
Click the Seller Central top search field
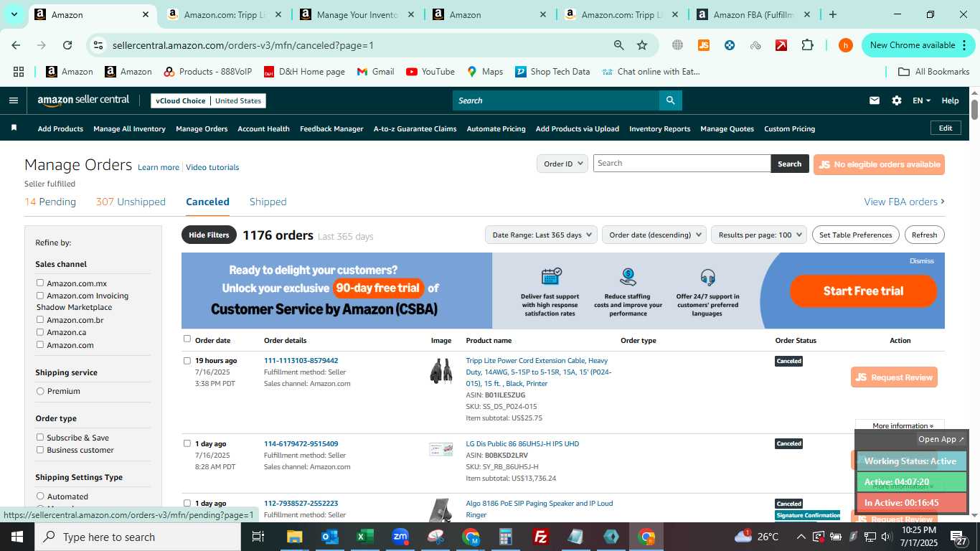pos(556,100)
